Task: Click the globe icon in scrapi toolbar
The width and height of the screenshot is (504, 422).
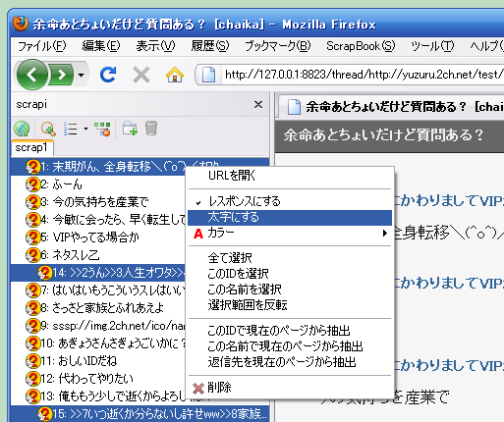Action: point(22,129)
